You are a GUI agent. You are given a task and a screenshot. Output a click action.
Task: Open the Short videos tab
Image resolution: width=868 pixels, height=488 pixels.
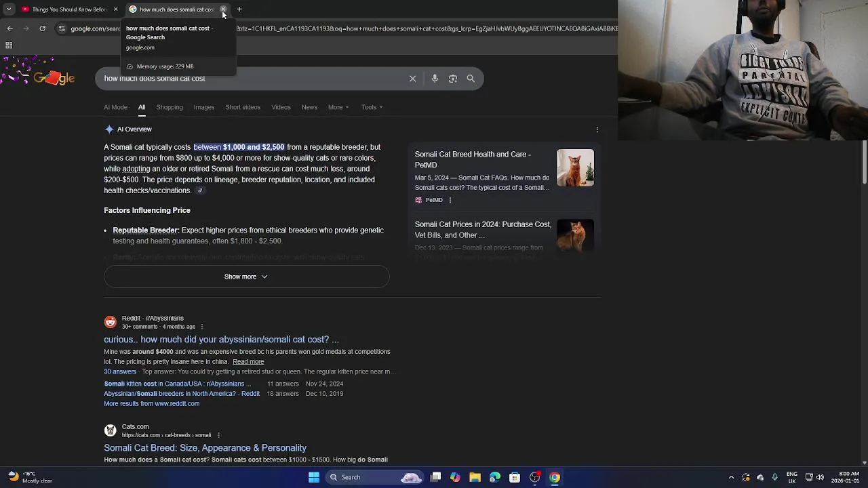point(243,107)
